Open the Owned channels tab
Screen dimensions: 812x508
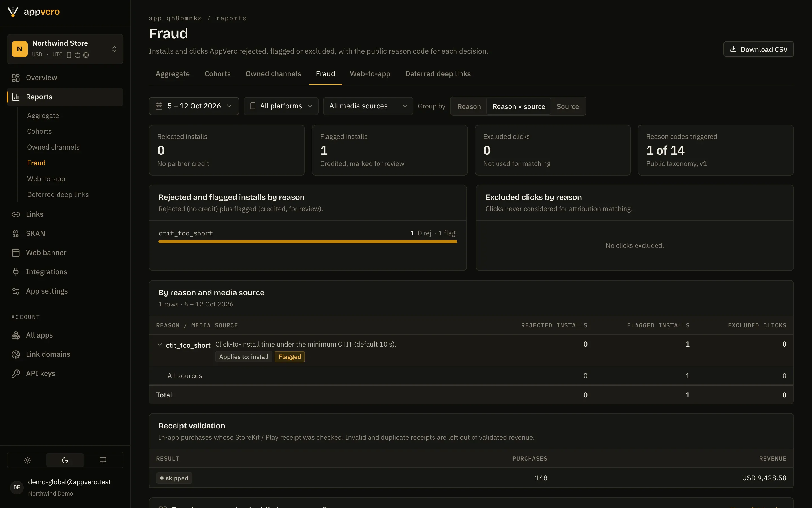[273, 74]
